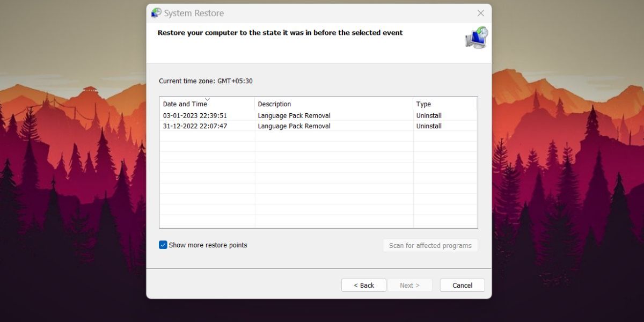Select restore point dated 31-12-2022 22:07:47
The width and height of the screenshot is (644, 322).
click(x=318, y=126)
